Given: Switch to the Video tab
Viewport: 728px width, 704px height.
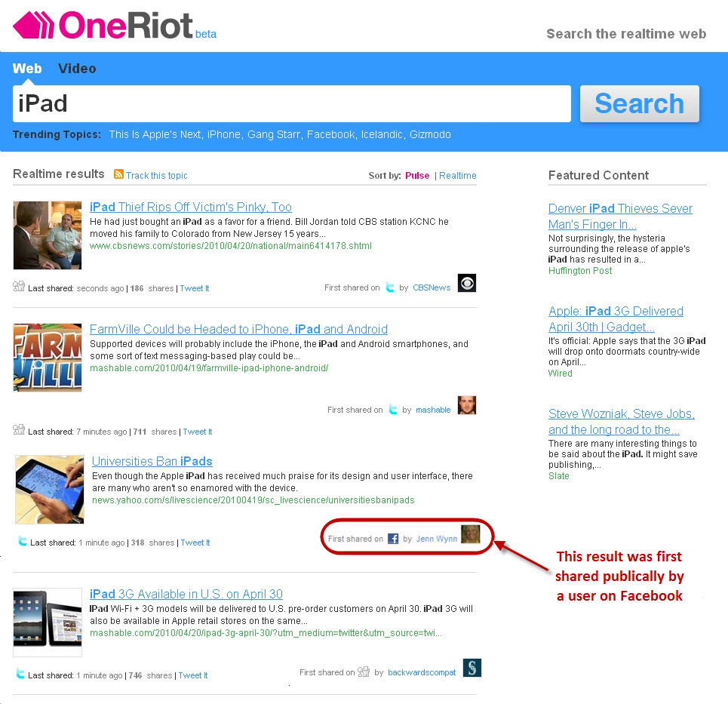Looking at the screenshot, I should pos(77,68).
